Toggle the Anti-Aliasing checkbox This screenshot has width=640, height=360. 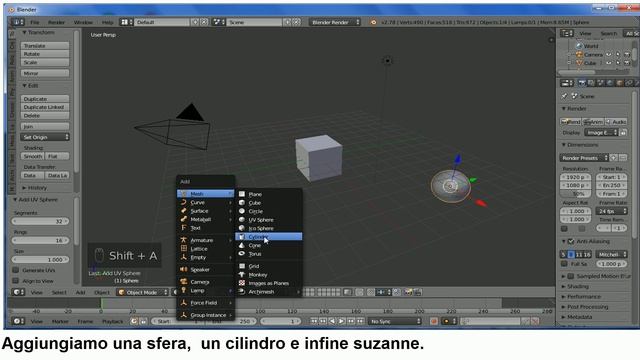(x=571, y=241)
